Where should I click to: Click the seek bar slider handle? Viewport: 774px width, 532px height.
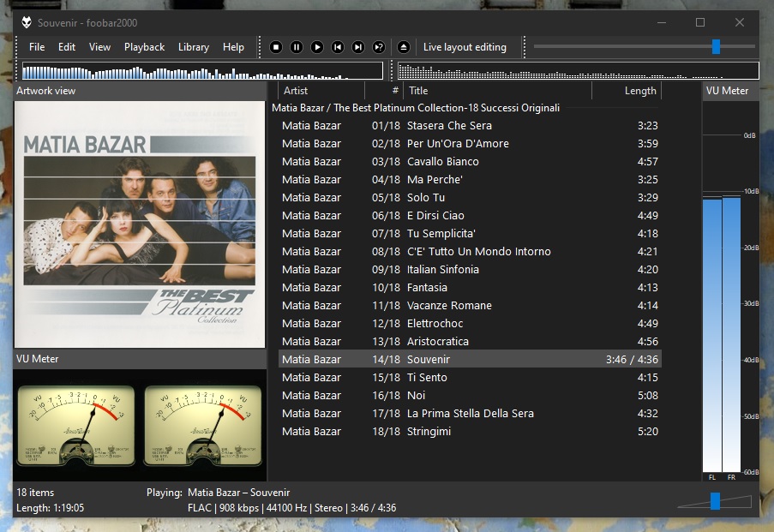click(x=716, y=46)
